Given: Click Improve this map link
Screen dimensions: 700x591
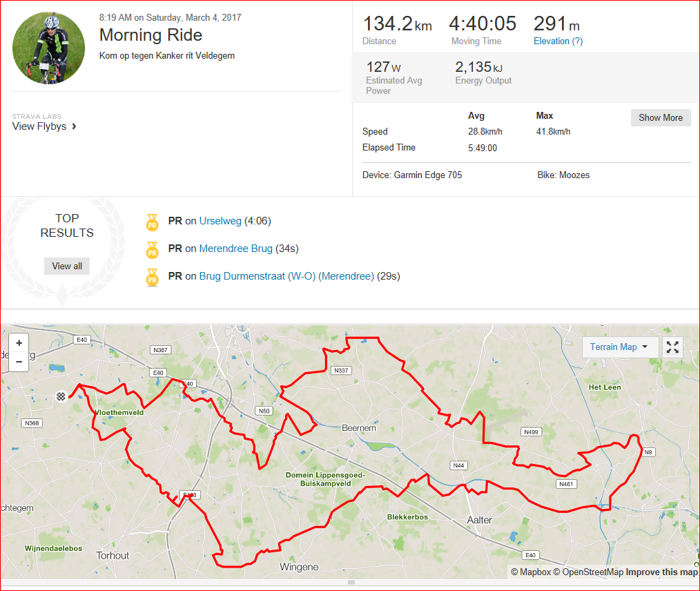Looking at the screenshot, I should coord(661,572).
